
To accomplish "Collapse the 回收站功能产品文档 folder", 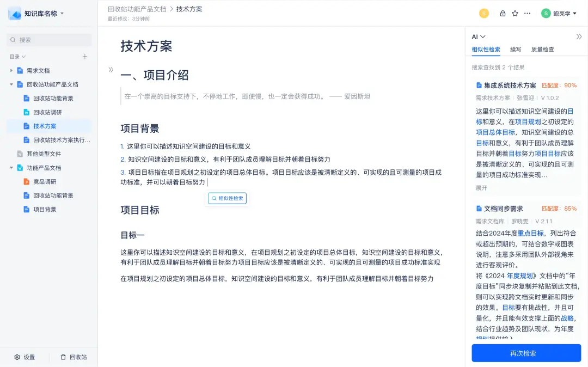I will 11,84.
